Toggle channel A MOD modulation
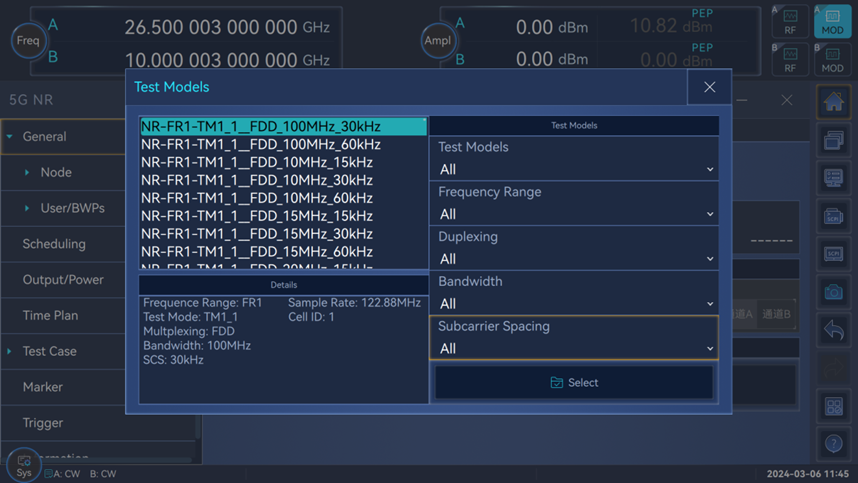The image size is (858, 483). click(832, 22)
